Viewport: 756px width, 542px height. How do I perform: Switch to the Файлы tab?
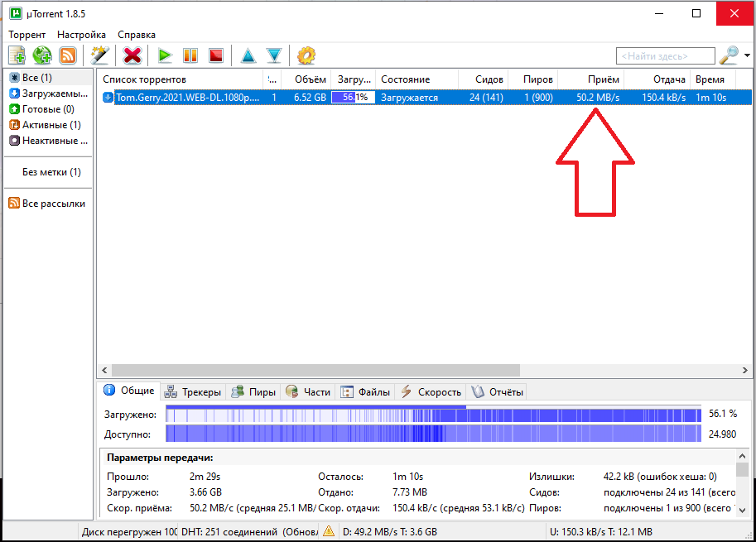point(366,392)
